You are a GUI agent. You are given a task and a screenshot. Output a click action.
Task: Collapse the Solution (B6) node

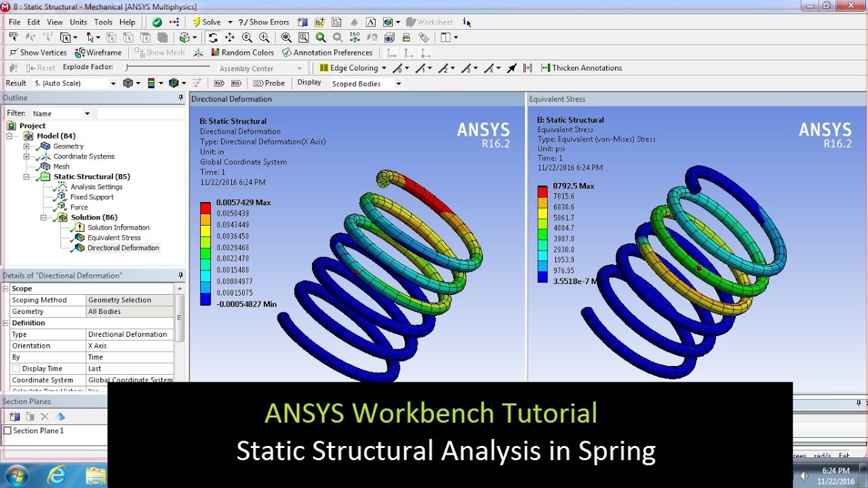coord(43,218)
